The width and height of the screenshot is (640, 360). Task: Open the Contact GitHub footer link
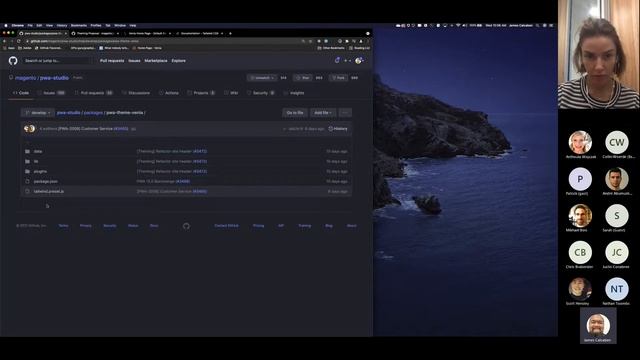227,226
